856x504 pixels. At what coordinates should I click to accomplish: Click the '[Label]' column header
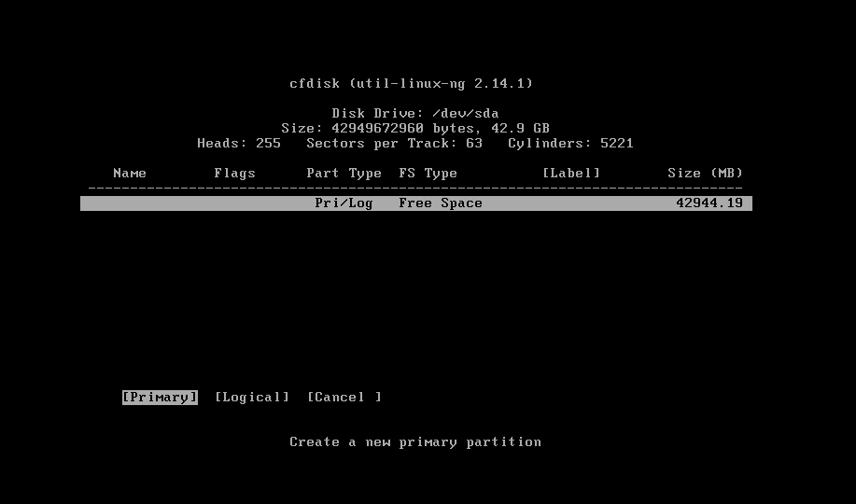pos(571,173)
